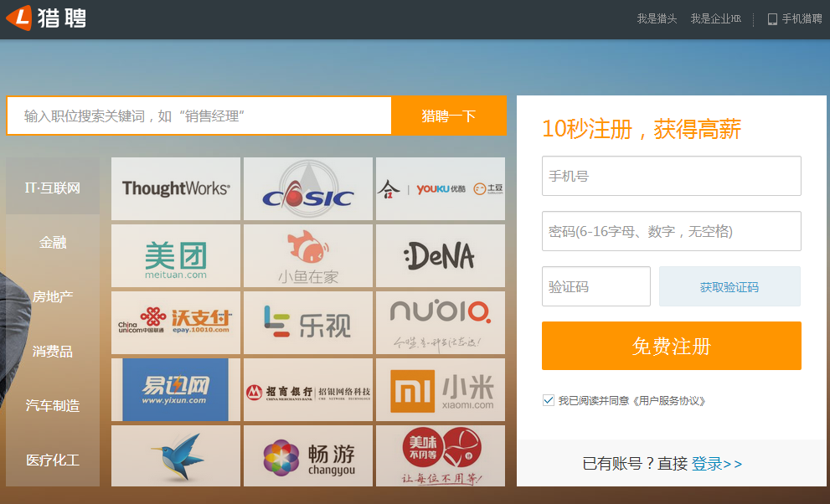Open the blue hummingbird company logo
Viewport: 830px width, 504px height.
tap(176, 456)
